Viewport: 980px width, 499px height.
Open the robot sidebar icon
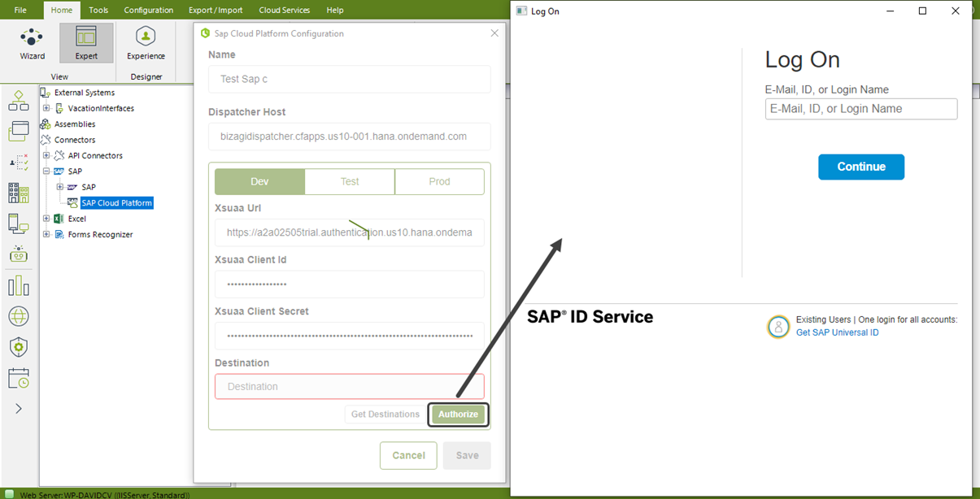pos(19,254)
